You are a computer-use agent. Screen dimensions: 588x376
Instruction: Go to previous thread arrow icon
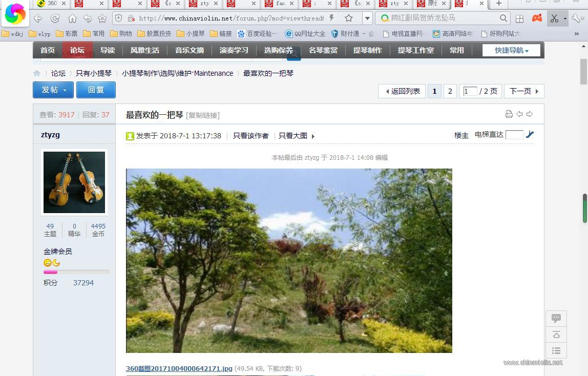tap(519, 114)
